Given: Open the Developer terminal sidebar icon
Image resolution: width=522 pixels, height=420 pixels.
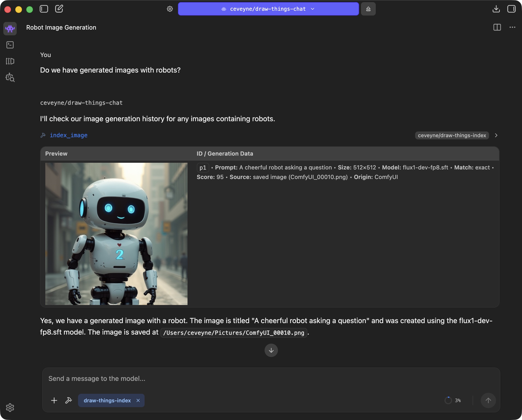Looking at the screenshot, I should (x=10, y=45).
